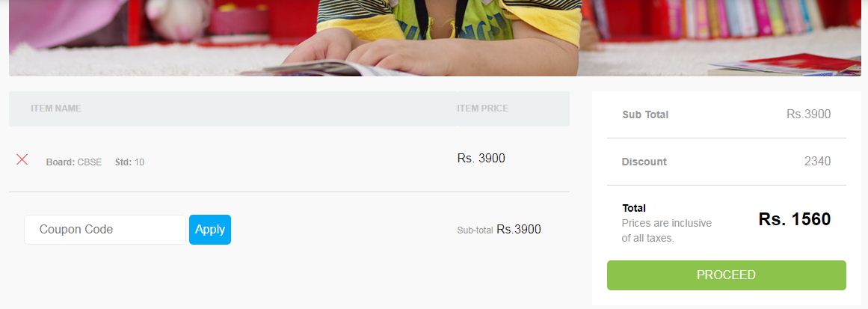Click the Sub-total Rs.3900 text under item
This screenshot has height=309, width=868.
click(x=499, y=229)
